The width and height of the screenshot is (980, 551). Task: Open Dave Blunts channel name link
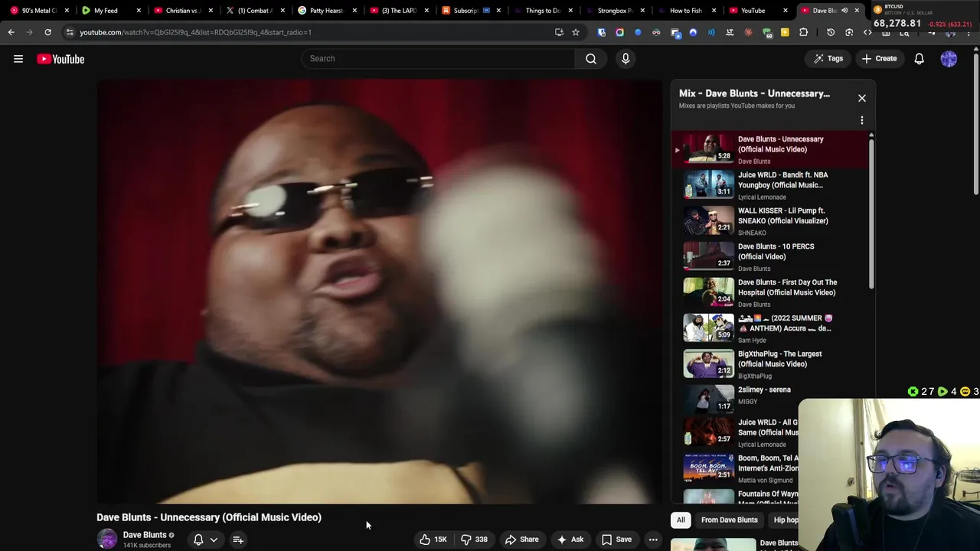(x=145, y=535)
